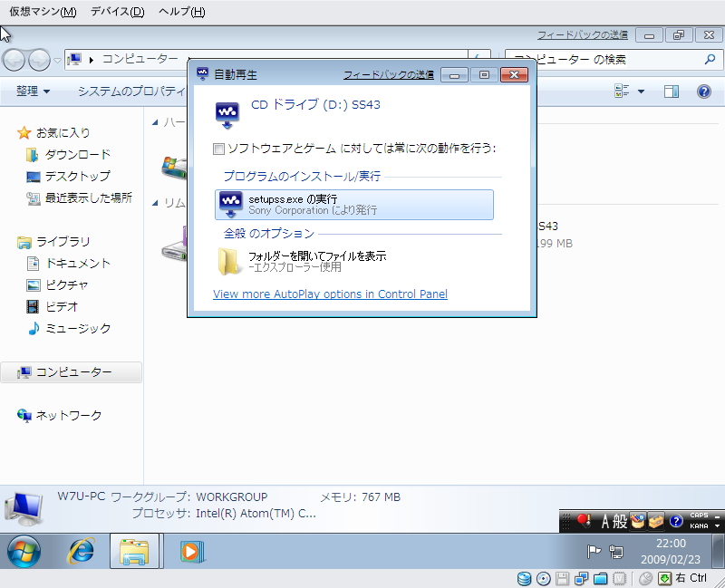Click the Explorer help question mark icon
This screenshot has width=725, height=588.
click(704, 92)
